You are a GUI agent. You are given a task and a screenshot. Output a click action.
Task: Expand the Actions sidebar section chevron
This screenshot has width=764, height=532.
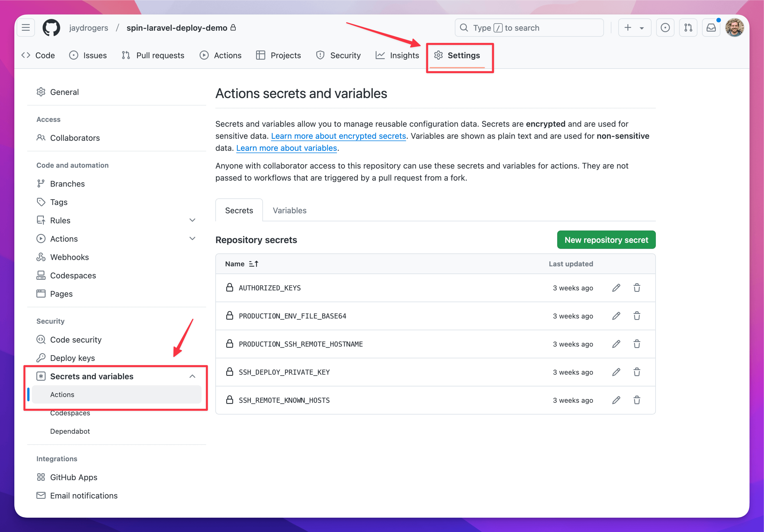[192, 239]
